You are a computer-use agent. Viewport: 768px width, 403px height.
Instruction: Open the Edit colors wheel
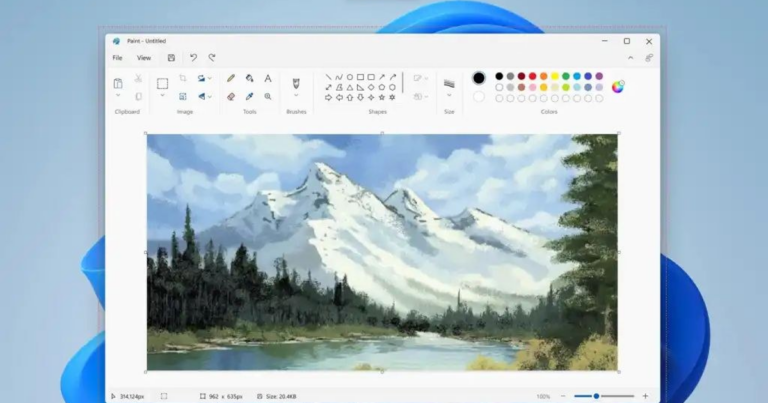[618, 87]
